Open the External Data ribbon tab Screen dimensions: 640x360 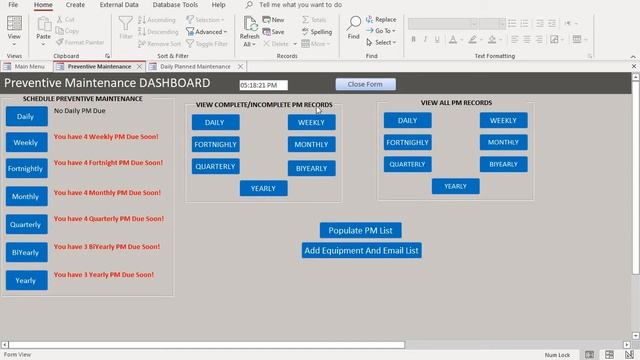(119, 5)
